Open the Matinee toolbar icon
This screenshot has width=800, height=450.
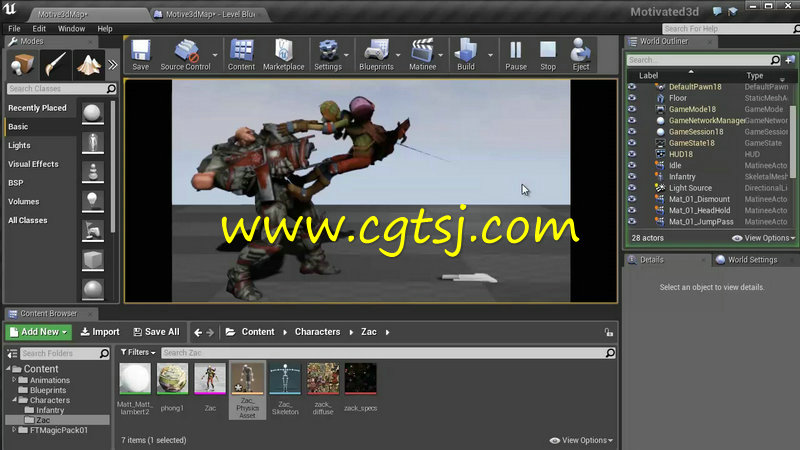tap(422, 54)
